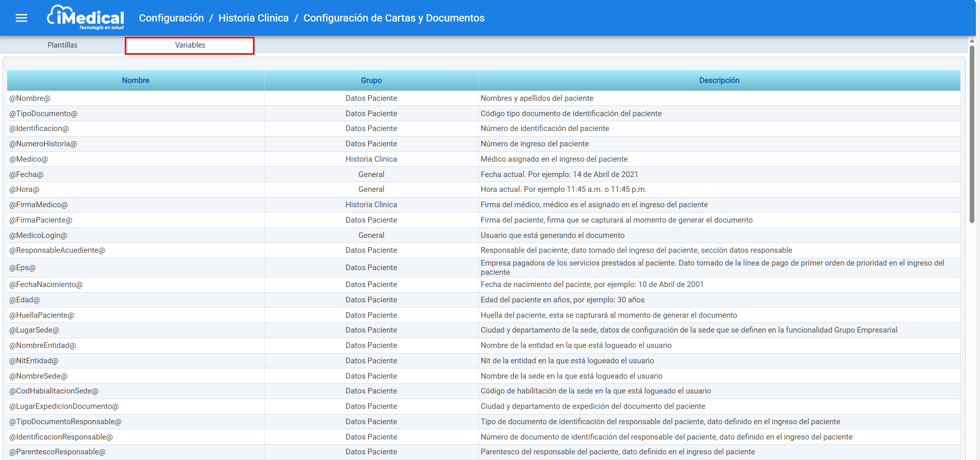Switch to the Plantillas tab

pyautogui.click(x=62, y=45)
